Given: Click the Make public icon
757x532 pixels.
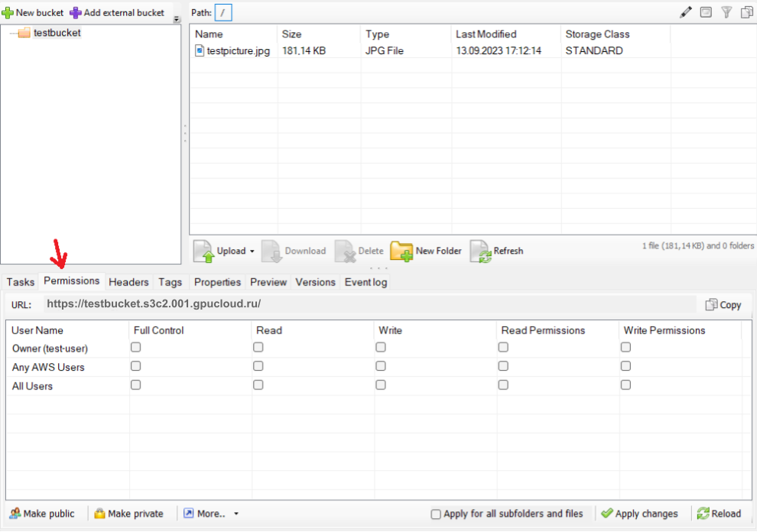Looking at the screenshot, I should 15,514.
